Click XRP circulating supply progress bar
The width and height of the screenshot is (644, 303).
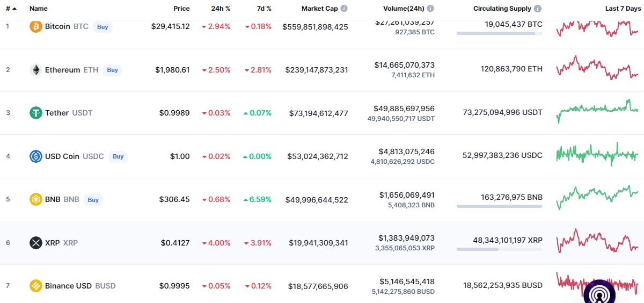500,249
